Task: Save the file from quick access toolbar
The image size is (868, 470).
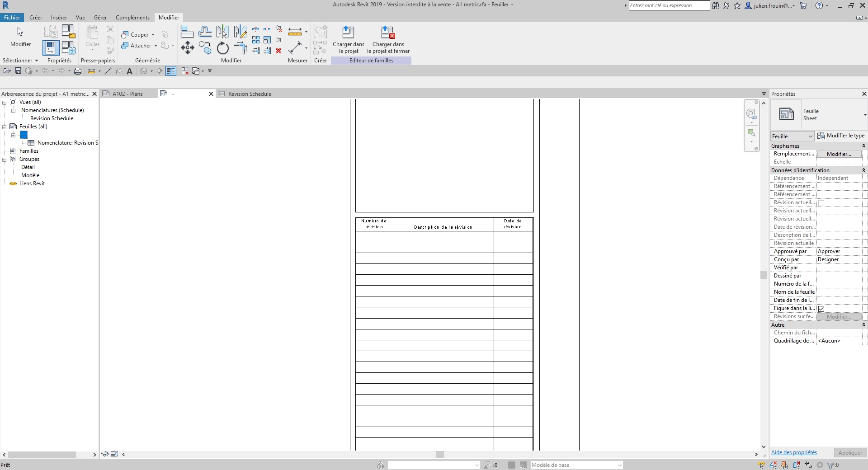Action: point(18,71)
